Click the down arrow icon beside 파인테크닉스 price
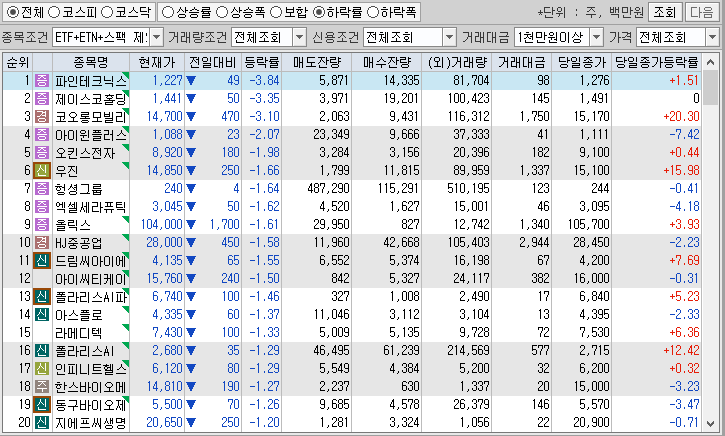 [x=191, y=81]
